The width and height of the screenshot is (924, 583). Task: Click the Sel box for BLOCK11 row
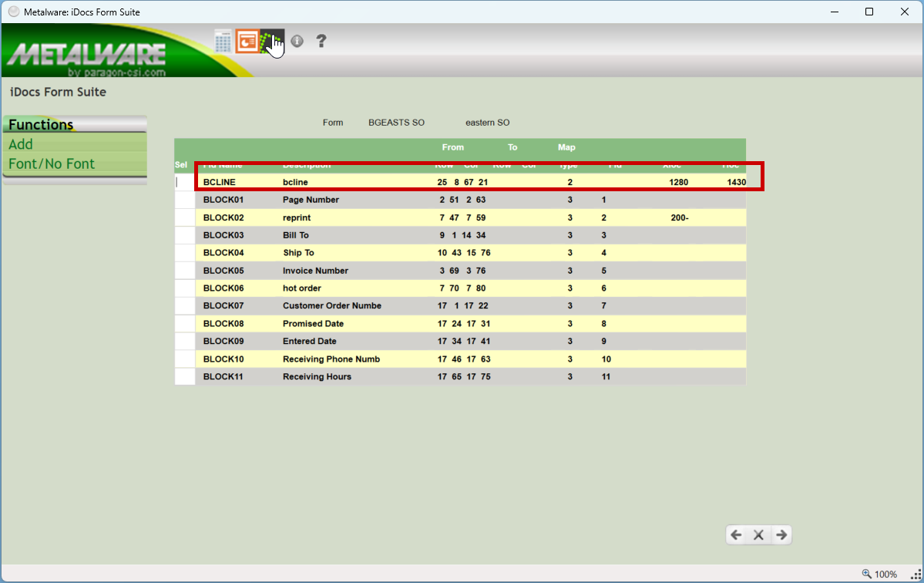point(184,376)
